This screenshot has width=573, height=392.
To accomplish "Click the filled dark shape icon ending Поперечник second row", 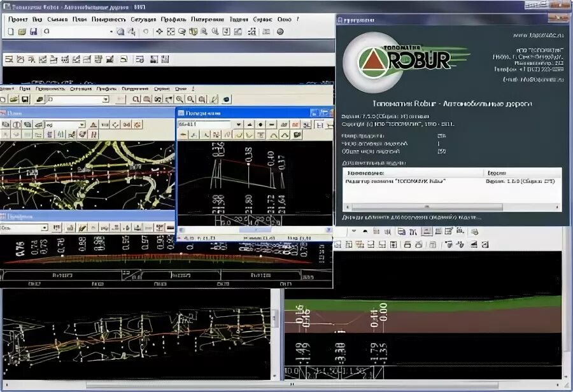I will pos(297,135).
